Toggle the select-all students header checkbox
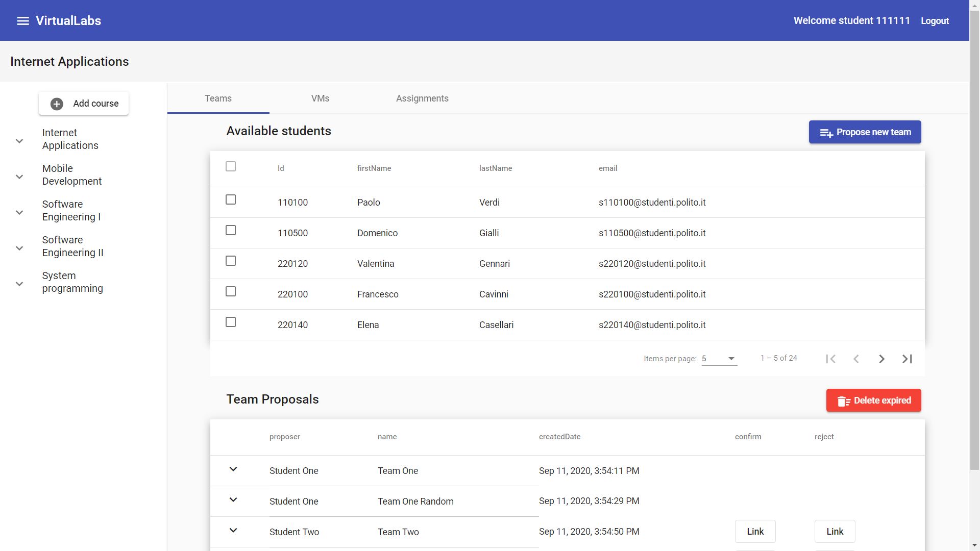Viewport: 980px width, 551px height. tap(231, 166)
